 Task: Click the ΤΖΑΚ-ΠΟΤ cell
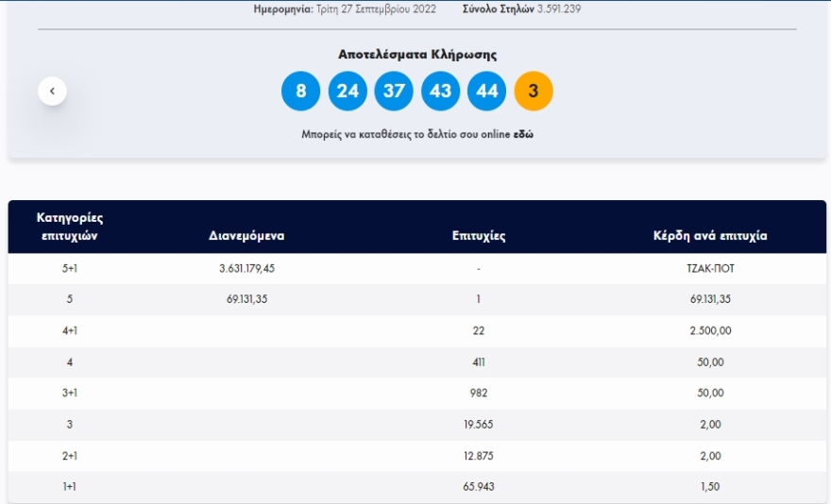[x=710, y=268]
